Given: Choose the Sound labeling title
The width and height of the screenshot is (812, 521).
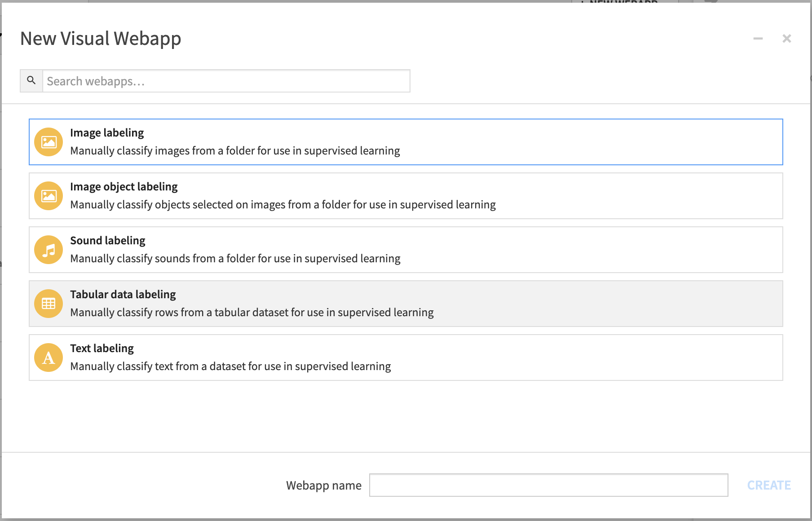Looking at the screenshot, I should click(x=108, y=241).
